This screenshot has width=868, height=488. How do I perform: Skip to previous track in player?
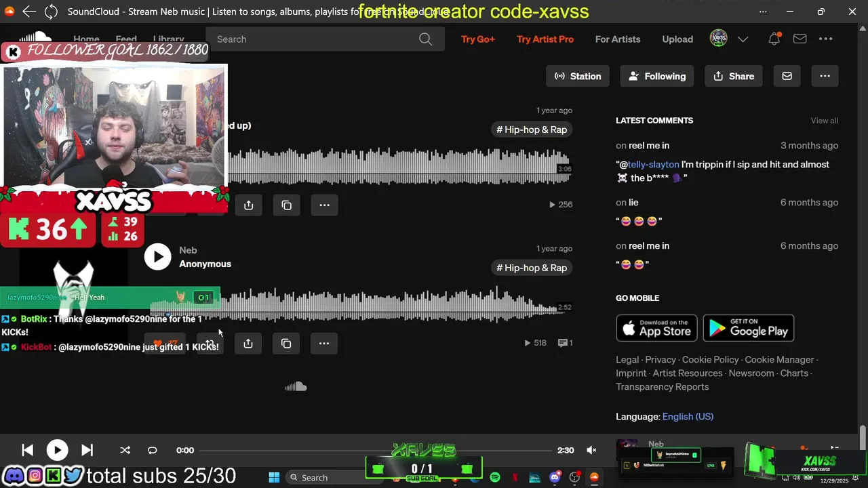point(28,450)
